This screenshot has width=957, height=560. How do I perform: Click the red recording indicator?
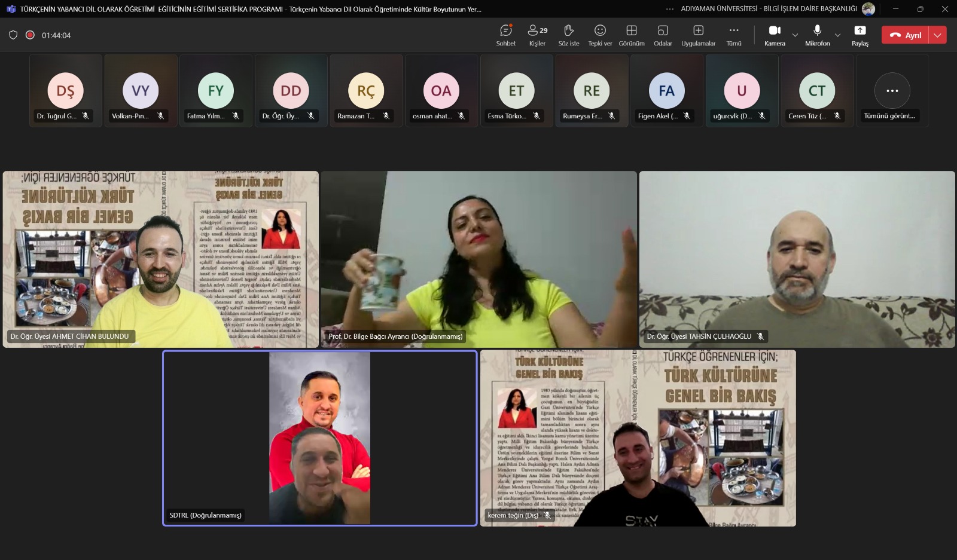point(30,35)
